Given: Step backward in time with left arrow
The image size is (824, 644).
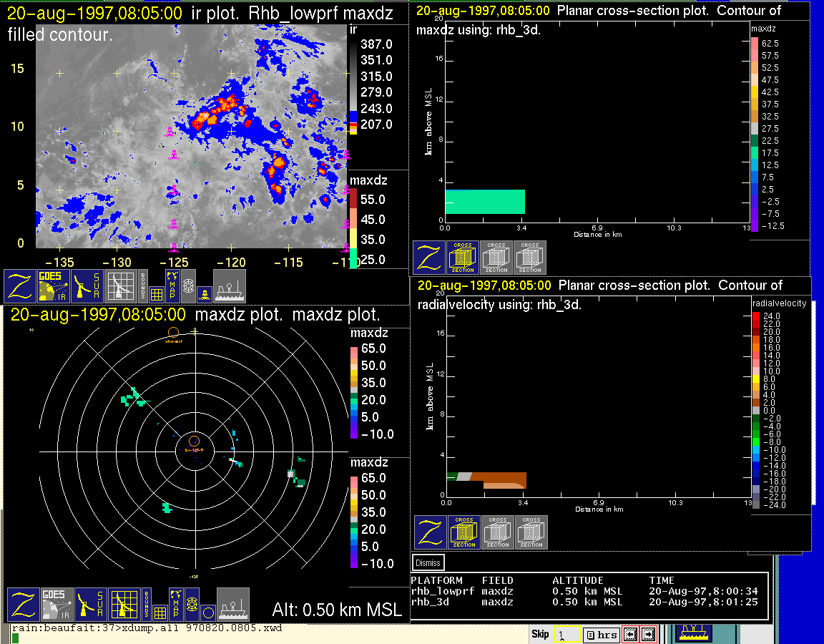Looking at the screenshot, I should click(x=630, y=635).
